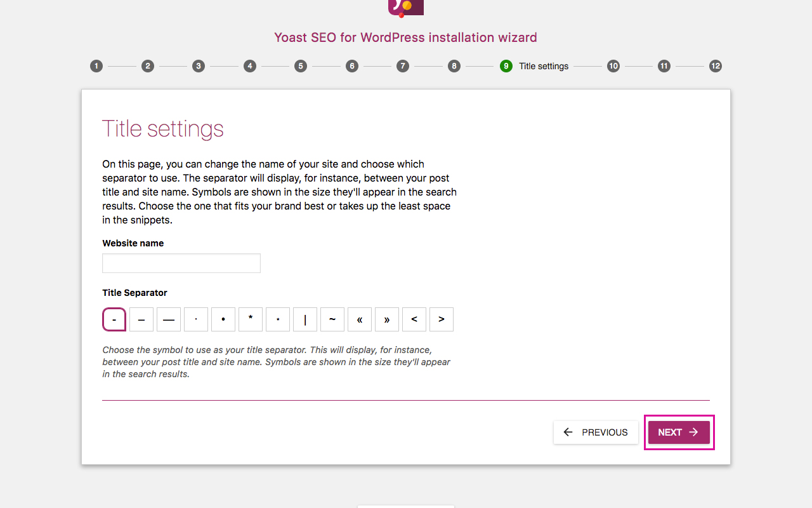Select the greater-than sign separator

[442, 319]
